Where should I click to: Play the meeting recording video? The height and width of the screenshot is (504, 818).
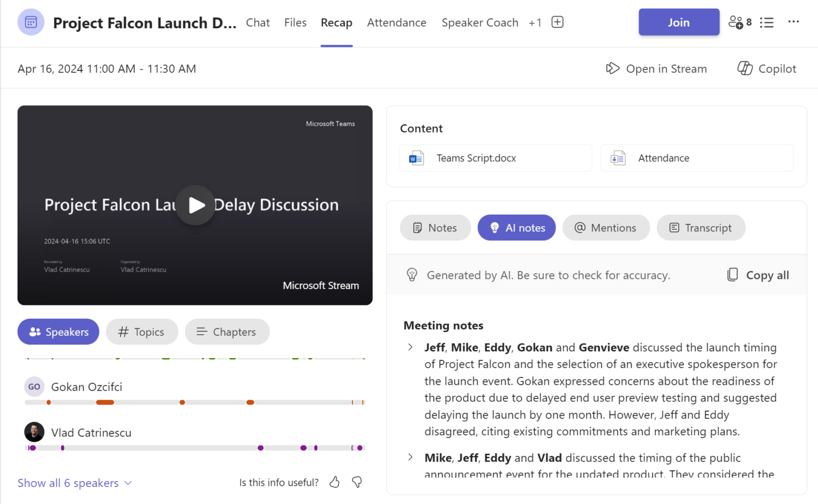coord(195,205)
